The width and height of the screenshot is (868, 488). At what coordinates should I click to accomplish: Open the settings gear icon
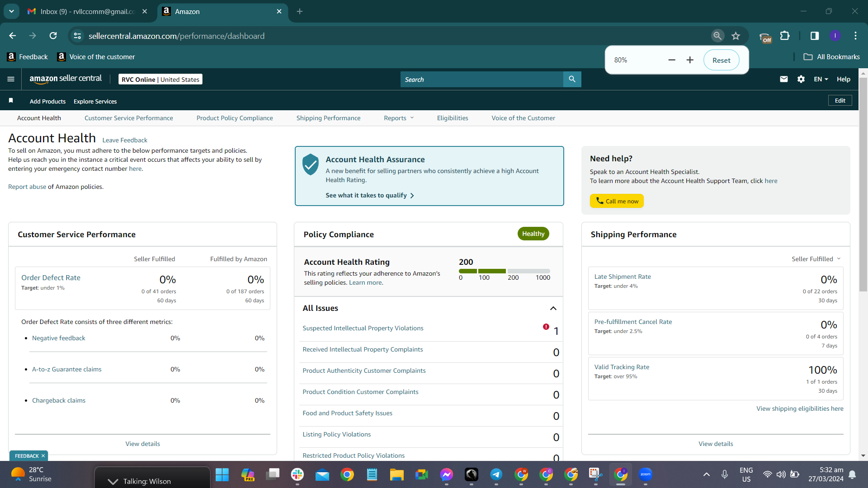pyautogui.click(x=801, y=79)
